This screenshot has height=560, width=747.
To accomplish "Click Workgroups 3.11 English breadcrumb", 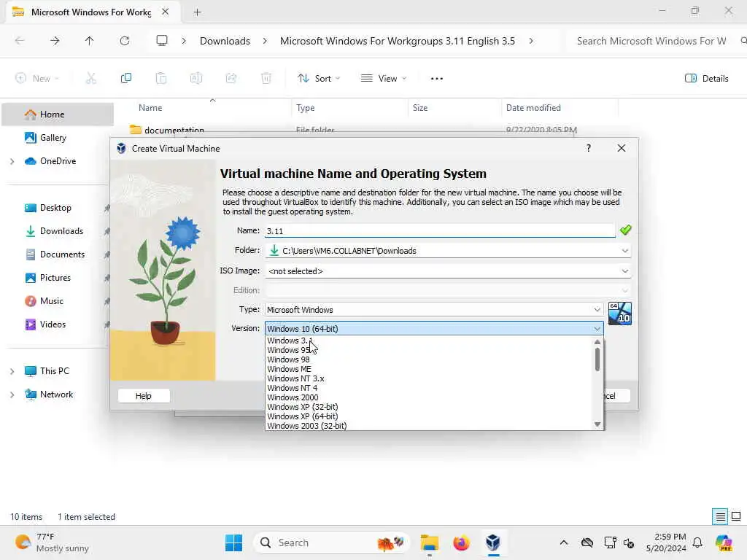I will click(x=398, y=41).
